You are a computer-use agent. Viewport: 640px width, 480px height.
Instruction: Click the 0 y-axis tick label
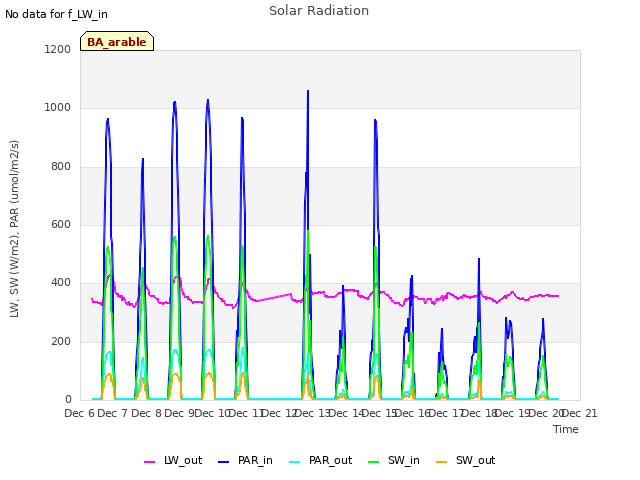(x=68, y=399)
